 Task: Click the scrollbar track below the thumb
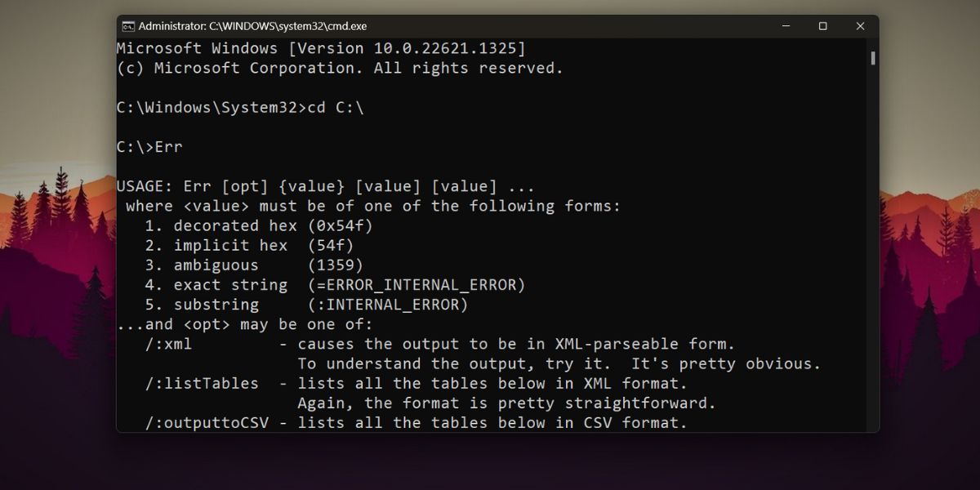pos(873,245)
